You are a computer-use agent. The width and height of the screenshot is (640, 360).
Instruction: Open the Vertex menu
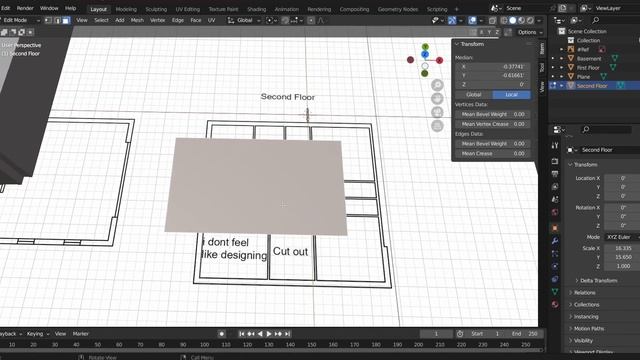(158, 20)
